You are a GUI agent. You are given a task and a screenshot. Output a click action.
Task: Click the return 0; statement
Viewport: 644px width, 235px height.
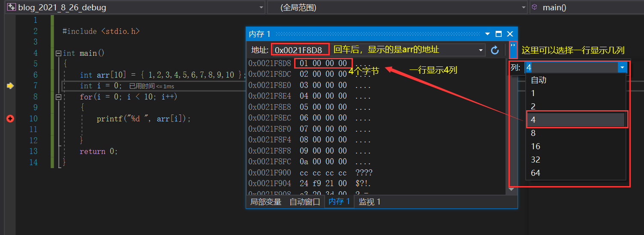99,151
